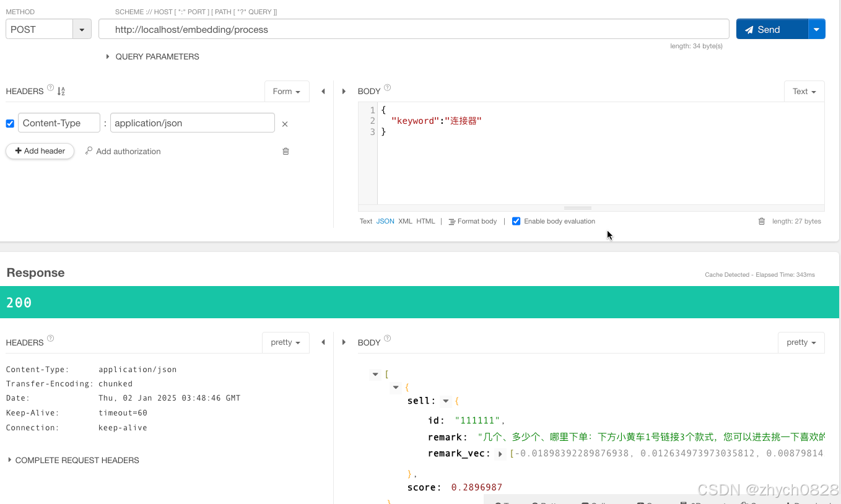Open the Send button options arrow

point(817,29)
